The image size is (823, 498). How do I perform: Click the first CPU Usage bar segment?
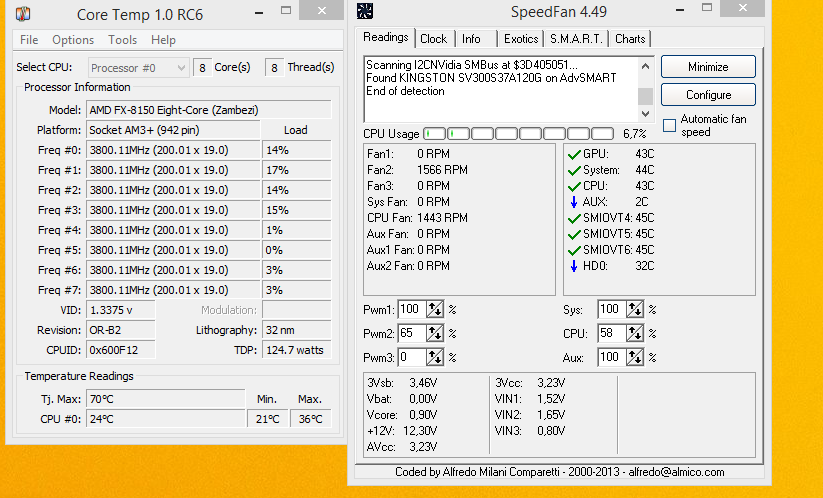point(435,134)
